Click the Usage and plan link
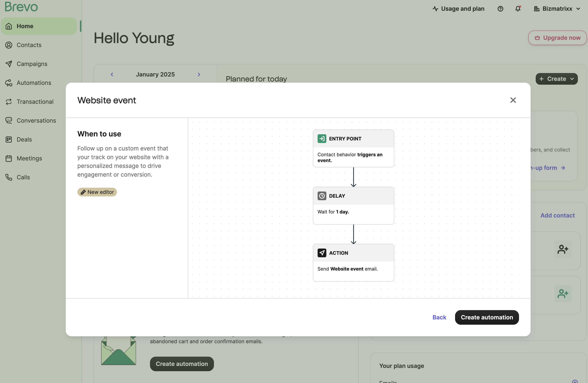This screenshot has width=588, height=383. (459, 9)
